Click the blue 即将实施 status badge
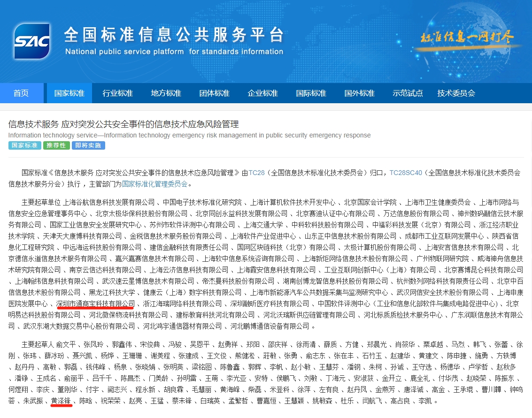The width and height of the screenshot is (532, 418). click(x=88, y=145)
